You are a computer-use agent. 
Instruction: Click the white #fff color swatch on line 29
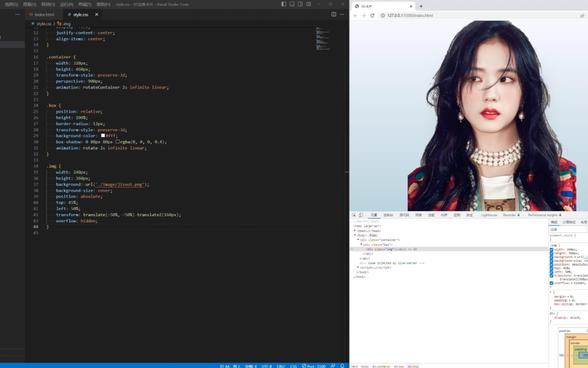click(103, 135)
